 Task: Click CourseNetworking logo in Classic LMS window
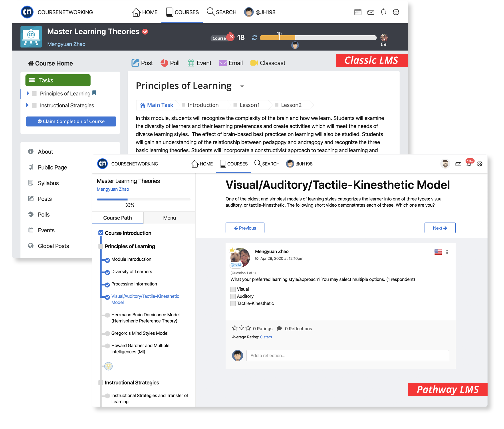(x=27, y=12)
